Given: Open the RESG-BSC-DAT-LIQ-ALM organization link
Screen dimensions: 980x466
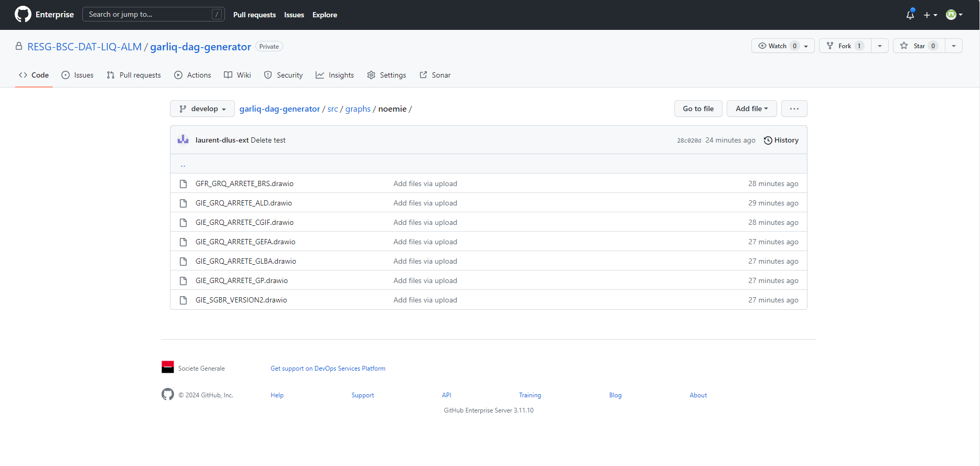Looking at the screenshot, I should pyautogui.click(x=84, y=47).
